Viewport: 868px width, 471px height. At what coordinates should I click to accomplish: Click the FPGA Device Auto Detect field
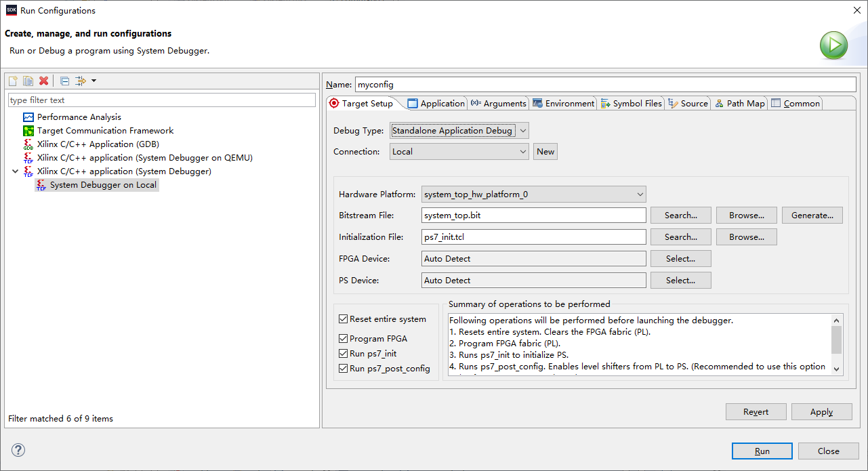pos(534,259)
